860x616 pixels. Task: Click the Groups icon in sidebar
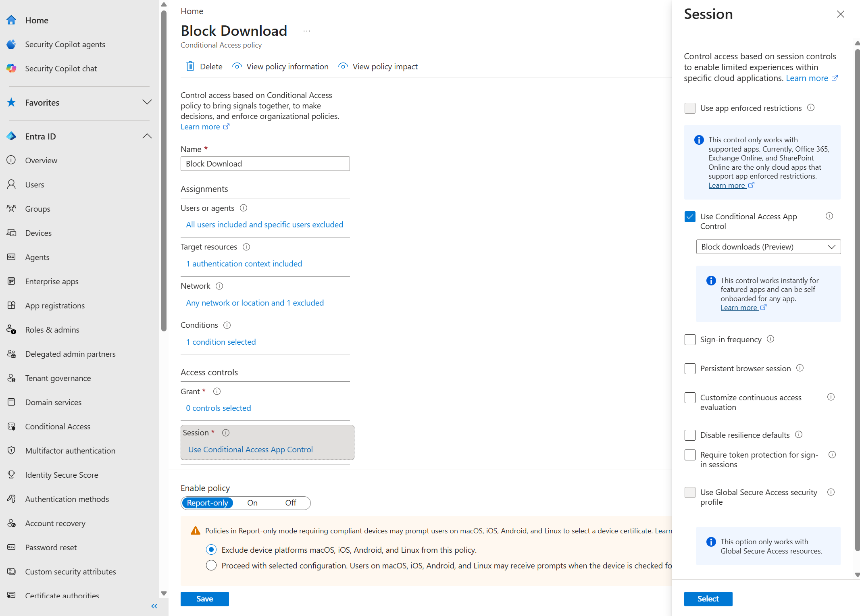pos(11,209)
